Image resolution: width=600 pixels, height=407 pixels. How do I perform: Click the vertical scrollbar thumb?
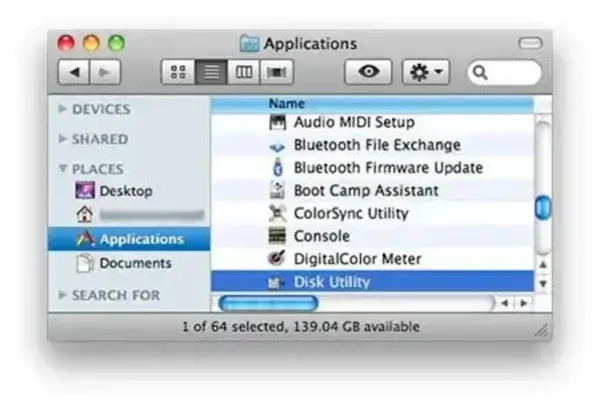[543, 208]
